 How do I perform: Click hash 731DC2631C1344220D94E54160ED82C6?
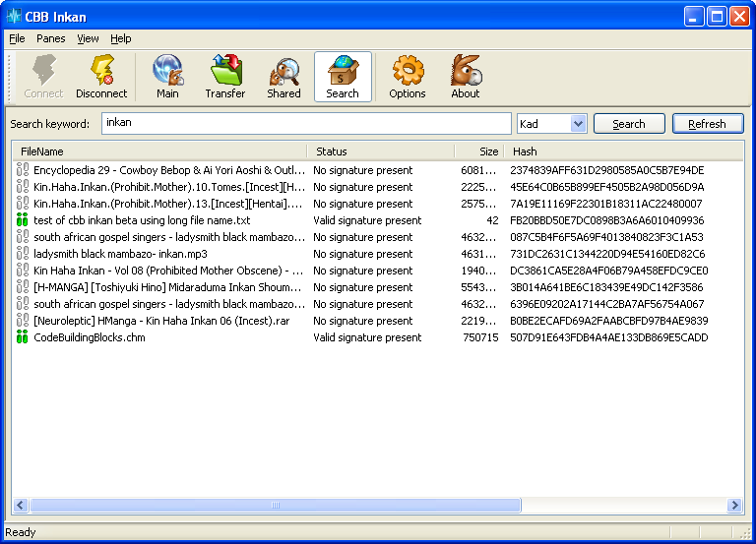[x=607, y=254]
